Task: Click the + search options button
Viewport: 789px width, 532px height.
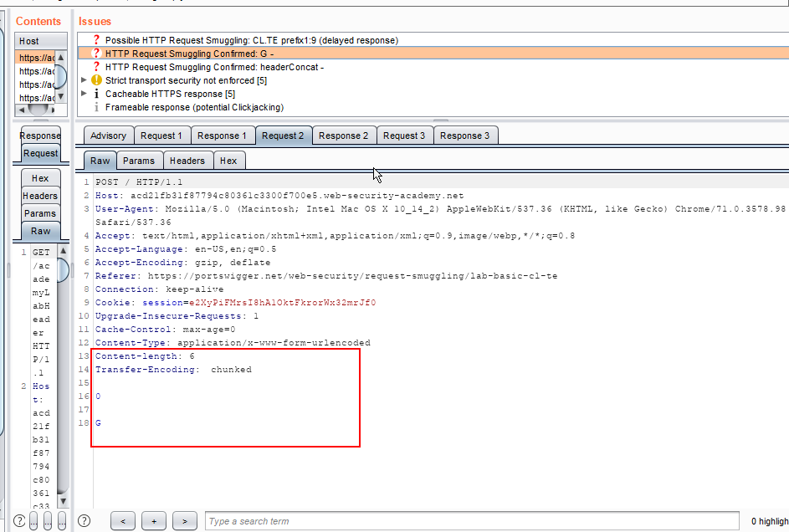Action: [x=154, y=521]
